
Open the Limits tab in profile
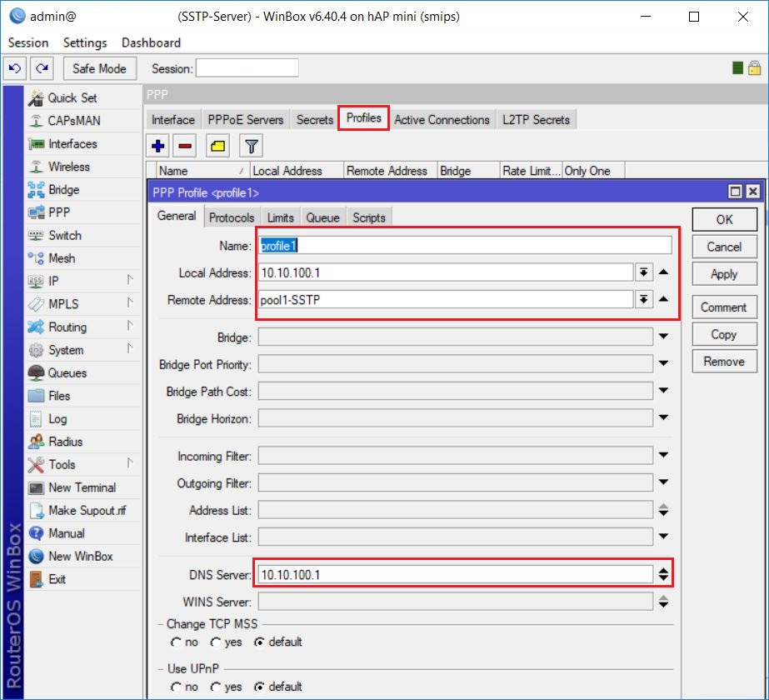[x=281, y=217]
